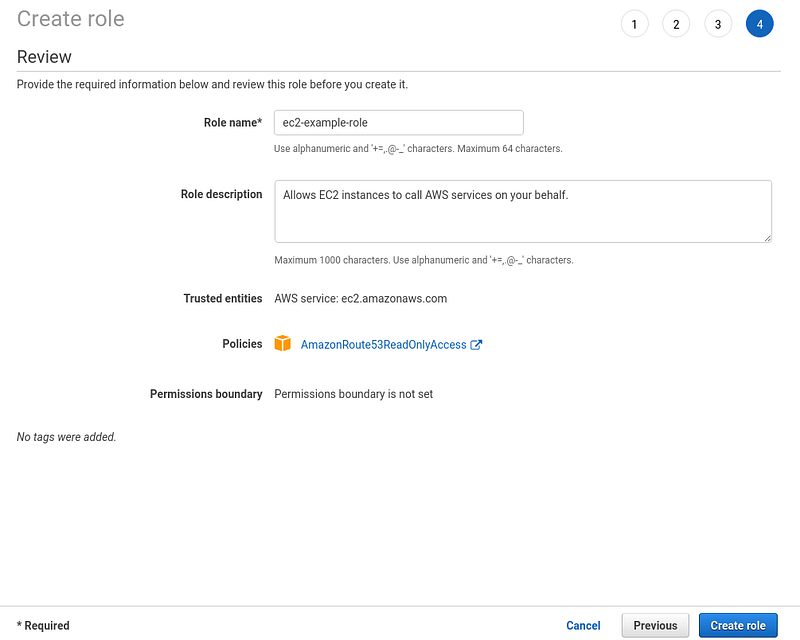Click the orange policy box icon
The image size is (800, 640).
(283, 343)
